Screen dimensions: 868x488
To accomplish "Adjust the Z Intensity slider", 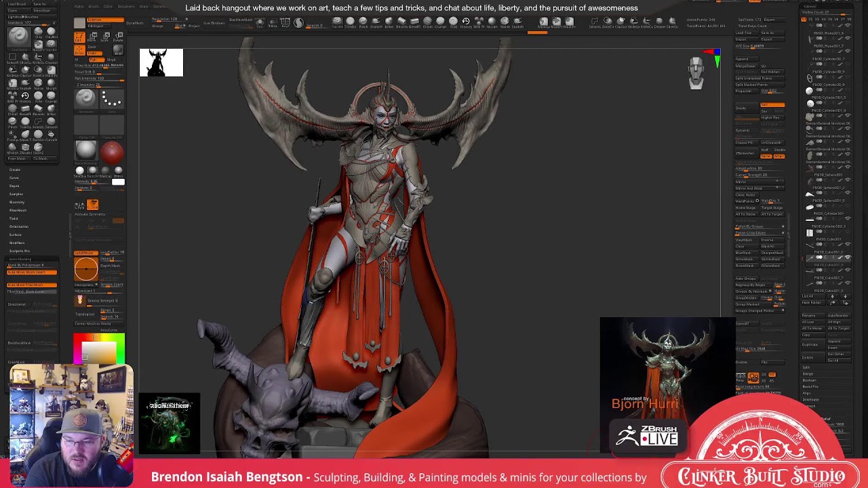I will tap(100, 85).
